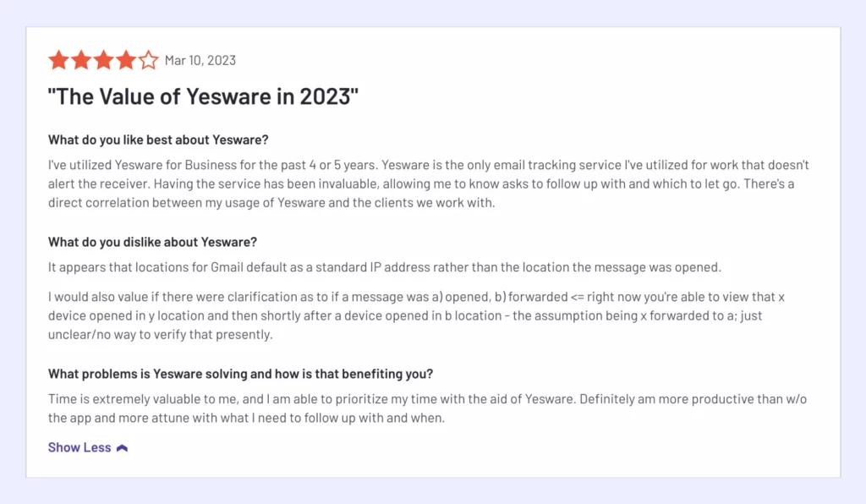Click the heading asking what you like best
Screen dimensions: 866x504
[158, 140]
